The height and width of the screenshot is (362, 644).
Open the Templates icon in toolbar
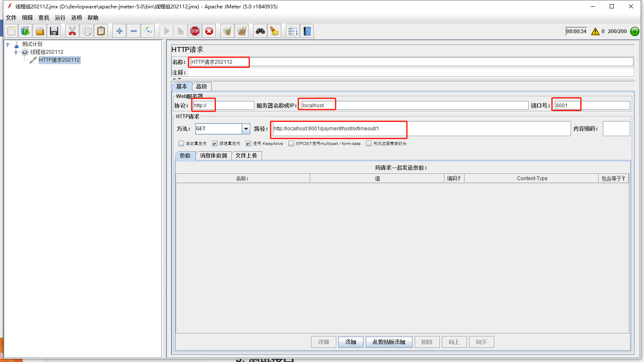point(26,31)
